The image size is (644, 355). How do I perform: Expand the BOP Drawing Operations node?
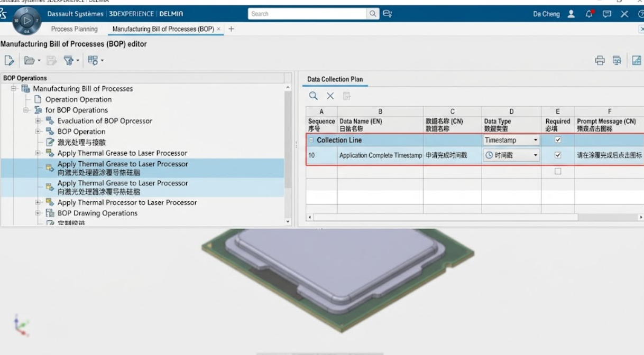(38, 213)
